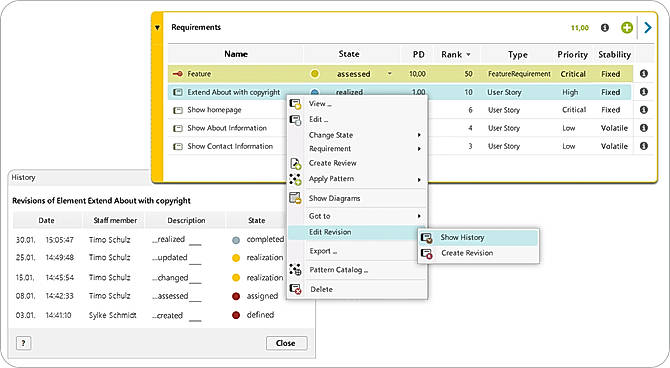Image resolution: width=670 pixels, height=368 pixels.
Task: Click info icon in Show Contact Information row
Action: (x=644, y=146)
